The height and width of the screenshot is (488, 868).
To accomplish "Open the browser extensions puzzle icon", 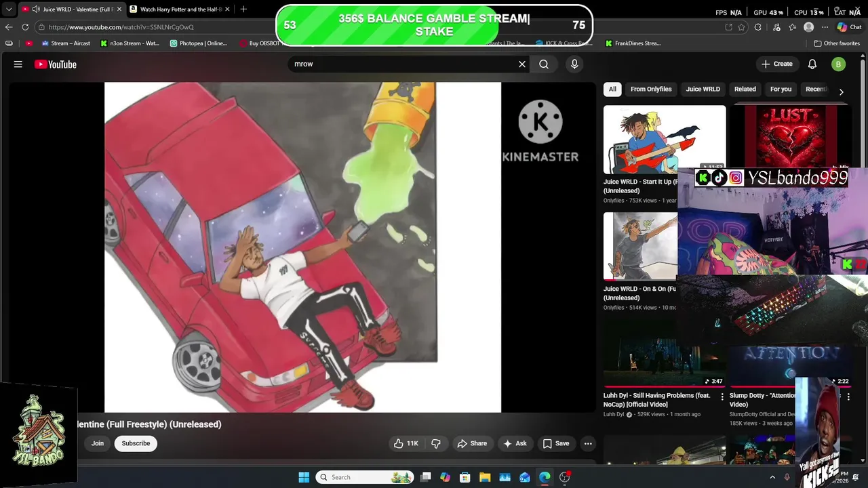I will (758, 27).
